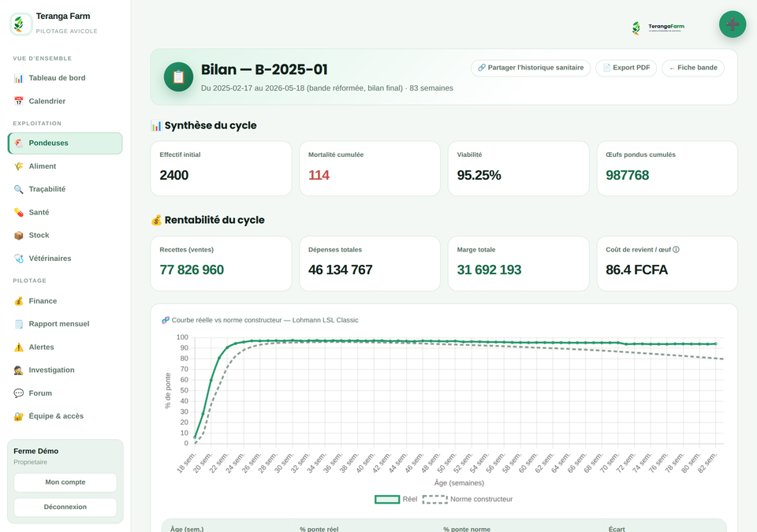Screen dimensions: 757x532
Task: Click the Écart table column header
Action: (617, 529)
